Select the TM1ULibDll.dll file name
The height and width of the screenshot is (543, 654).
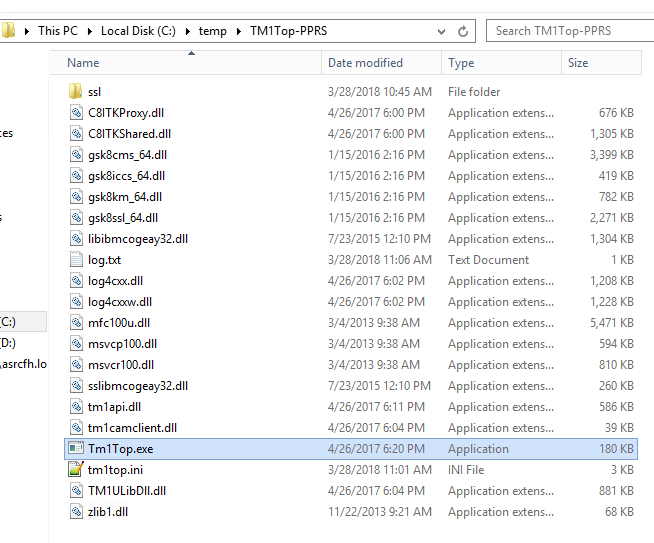[127, 491]
